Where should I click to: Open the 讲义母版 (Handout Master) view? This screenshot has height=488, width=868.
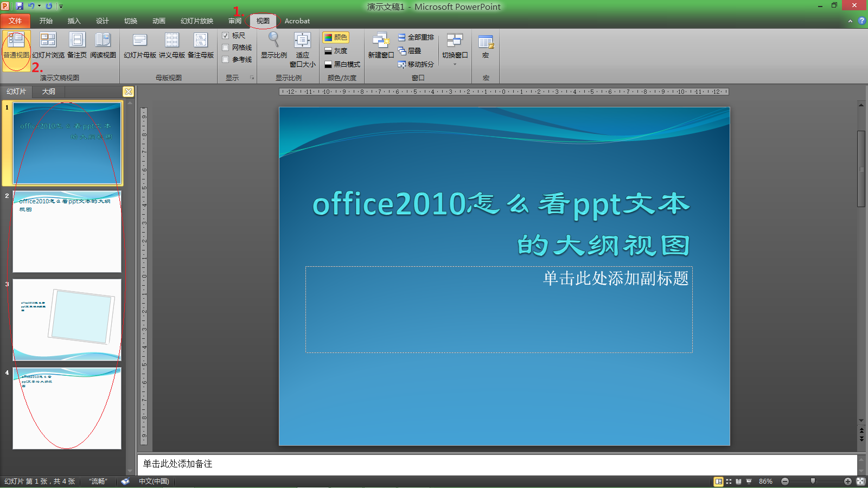pyautogui.click(x=172, y=46)
